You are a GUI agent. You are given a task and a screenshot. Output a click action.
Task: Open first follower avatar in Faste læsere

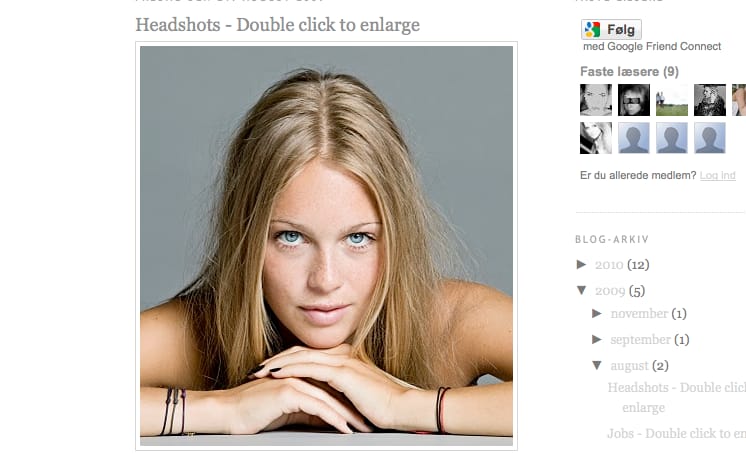pos(596,100)
